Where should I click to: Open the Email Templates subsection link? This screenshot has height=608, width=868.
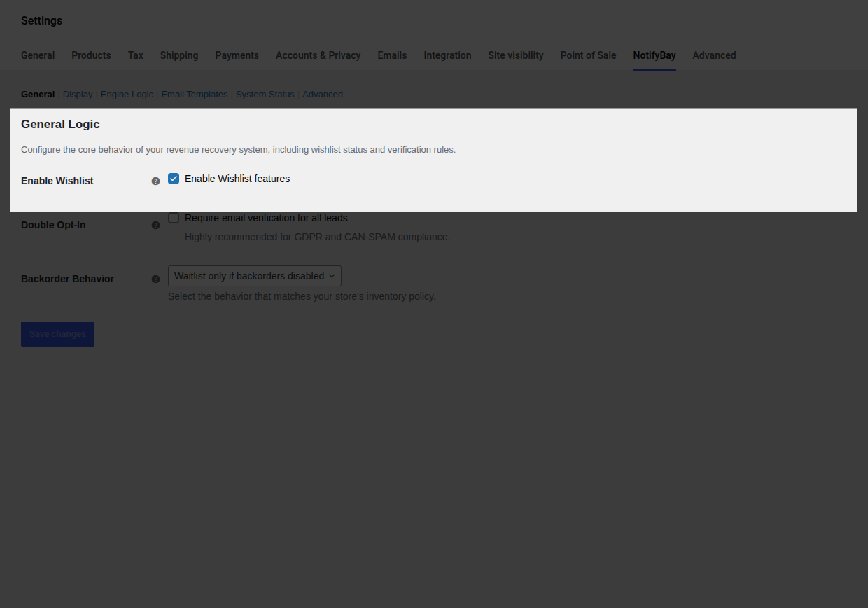coord(195,95)
